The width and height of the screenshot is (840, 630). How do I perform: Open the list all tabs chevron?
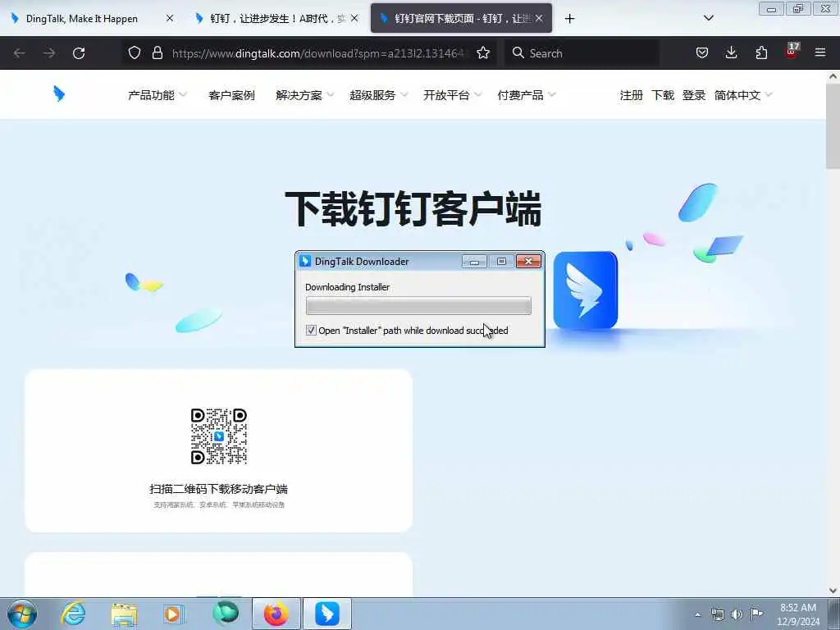tap(708, 18)
